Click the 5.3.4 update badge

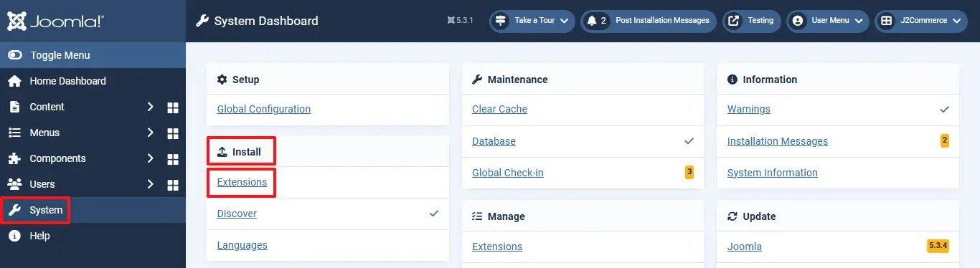938,246
